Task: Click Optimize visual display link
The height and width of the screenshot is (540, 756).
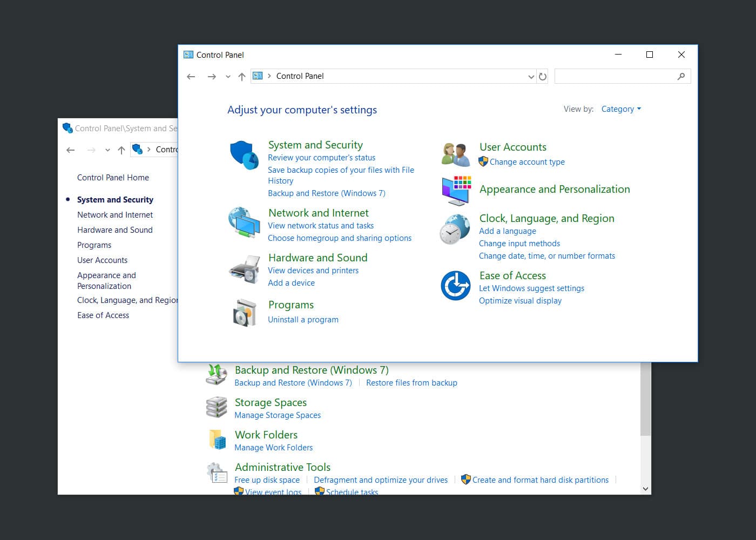Action: pos(520,301)
